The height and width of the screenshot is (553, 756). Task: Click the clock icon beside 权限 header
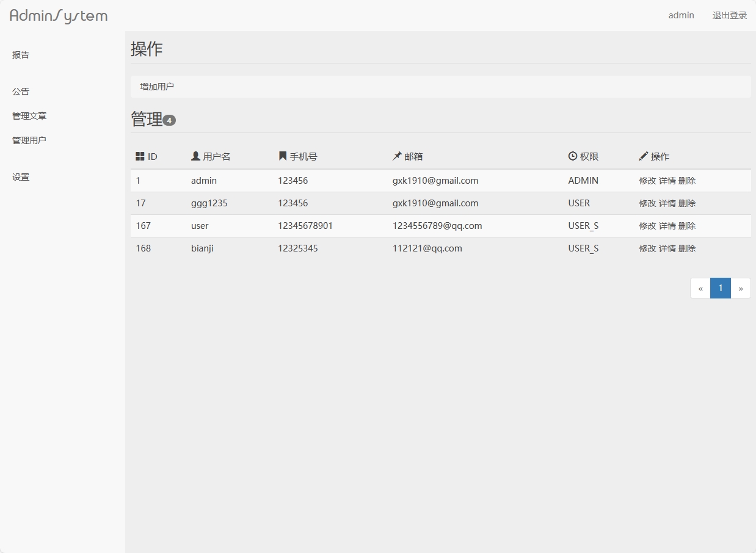(x=572, y=156)
